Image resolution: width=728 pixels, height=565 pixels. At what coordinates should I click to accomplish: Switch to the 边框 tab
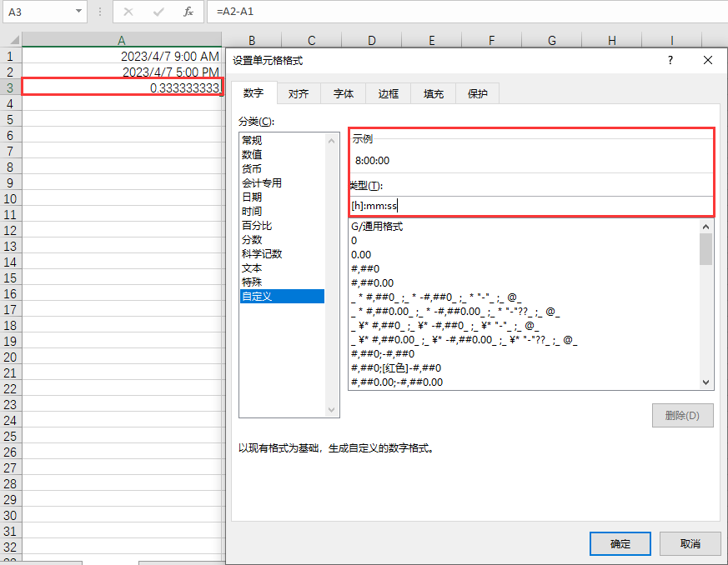[x=389, y=94]
